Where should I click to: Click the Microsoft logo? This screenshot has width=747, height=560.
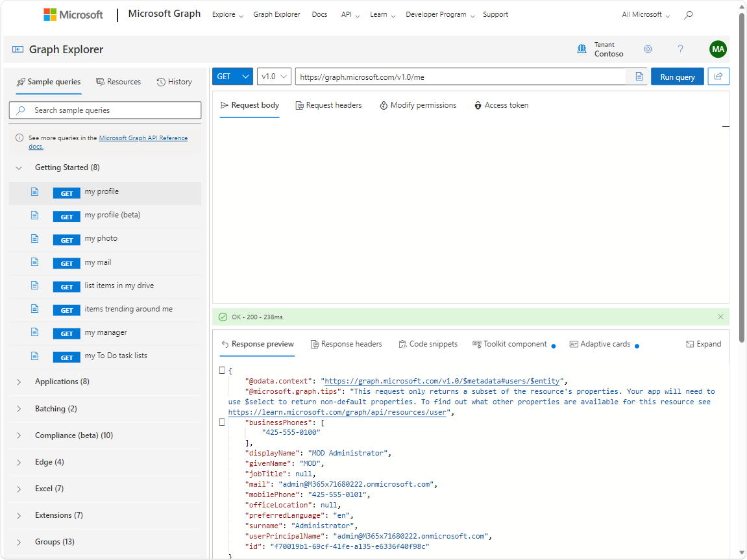pyautogui.click(x=73, y=15)
